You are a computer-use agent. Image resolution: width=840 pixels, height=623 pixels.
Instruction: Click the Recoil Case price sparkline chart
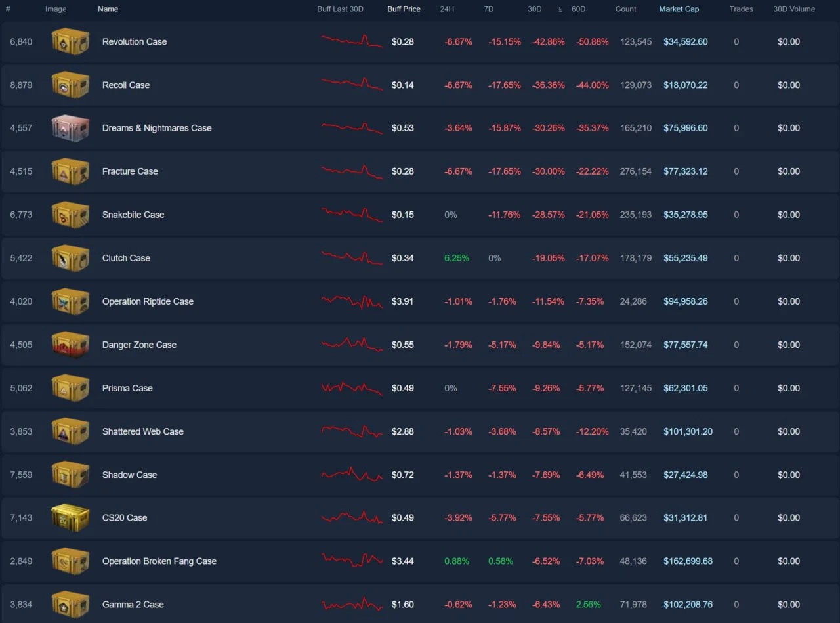click(x=352, y=84)
